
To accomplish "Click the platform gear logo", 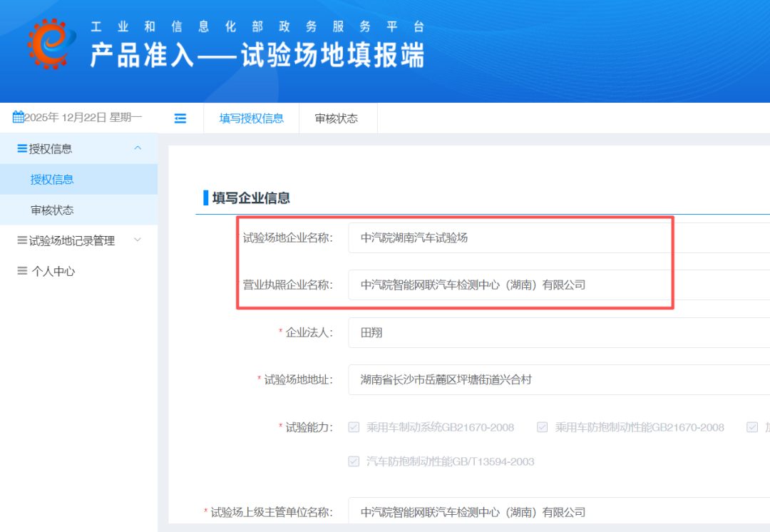I will pos(51,44).
